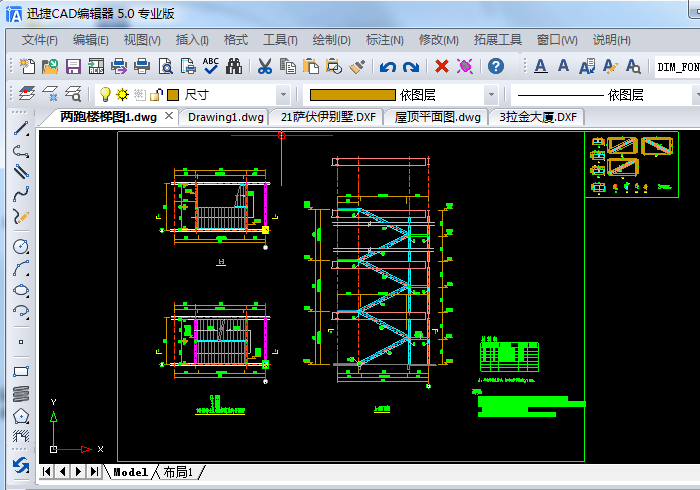Click the ACIS export icon
700x490 pixels.
pos(96,66)
